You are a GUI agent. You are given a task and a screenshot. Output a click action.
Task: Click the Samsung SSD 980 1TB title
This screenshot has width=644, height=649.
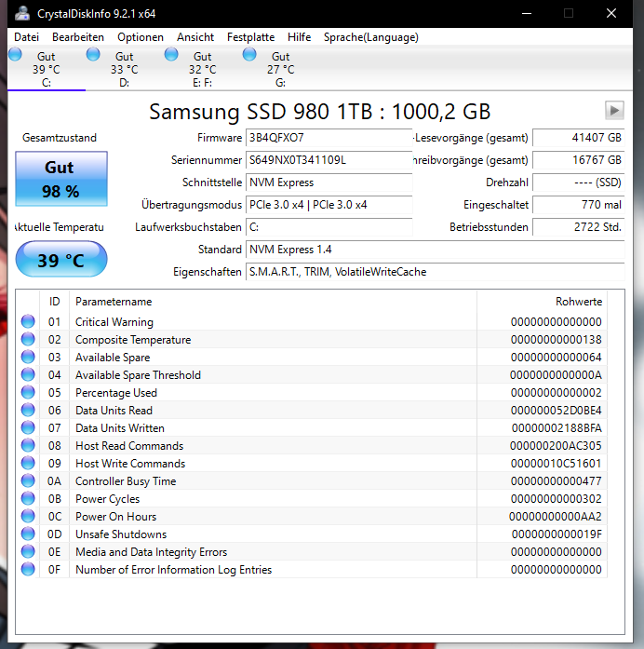(x=320, y=112)
